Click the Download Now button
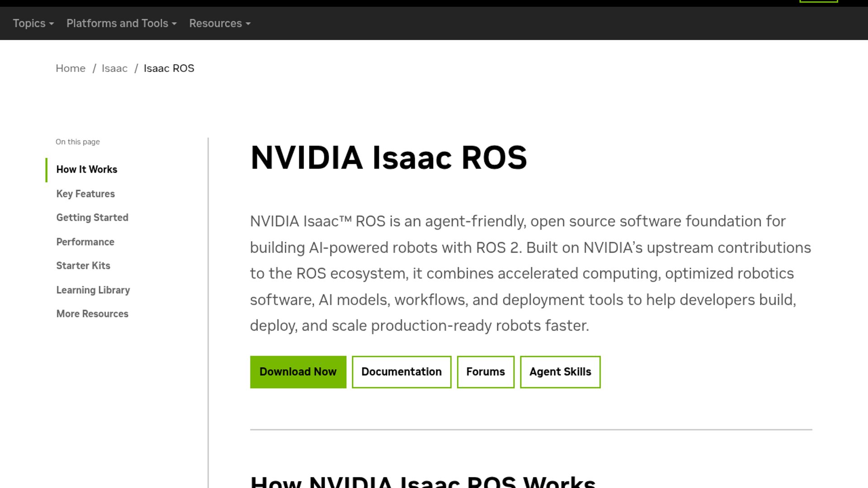This screenshot has height=488, width=868. [x=298, y=372]
